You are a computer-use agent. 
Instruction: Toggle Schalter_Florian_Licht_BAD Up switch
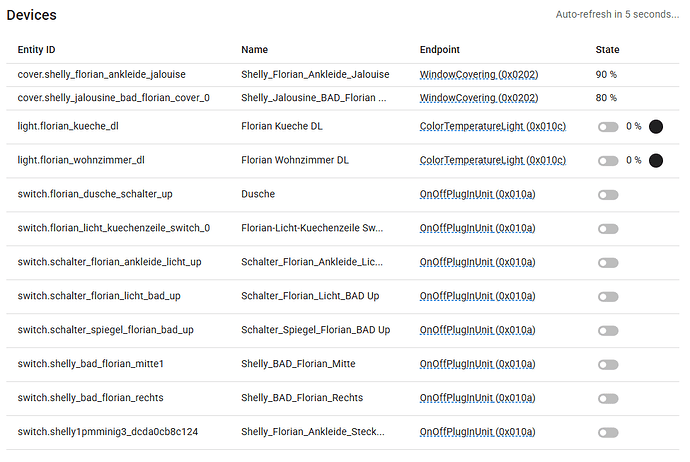click(x=608, y=297)
